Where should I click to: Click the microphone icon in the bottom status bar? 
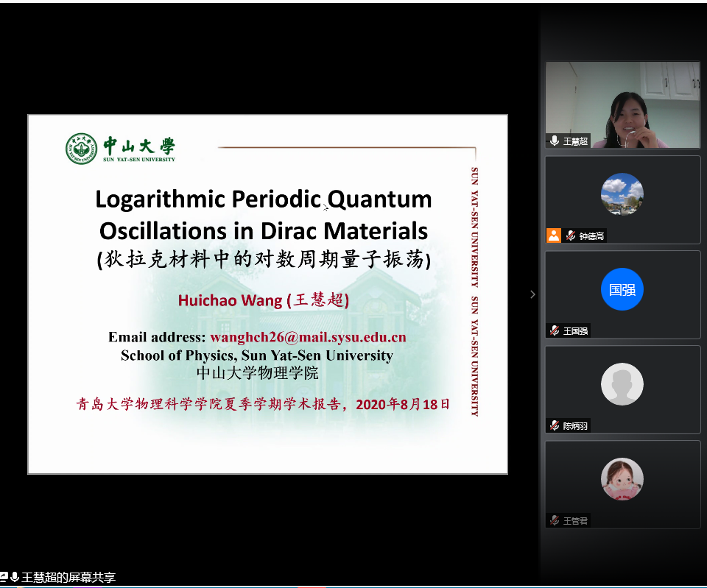pos(15,577)
